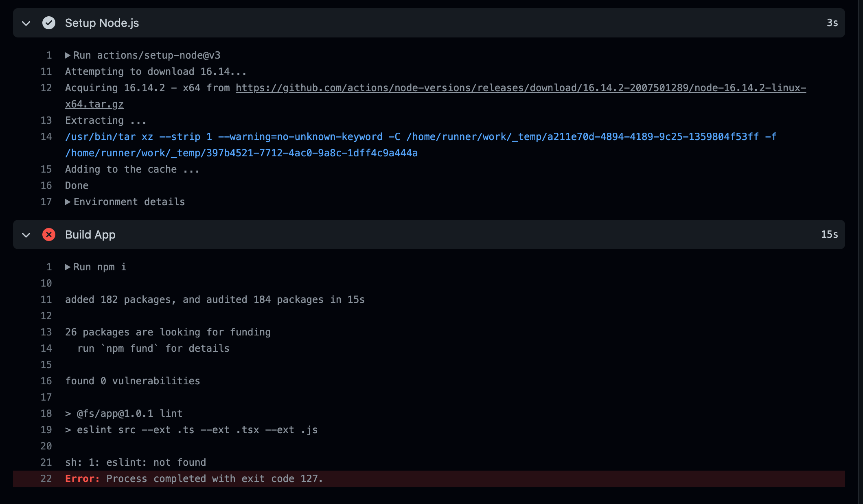Viewport: 863px width, 504px height.
Task: Click the play triangle beside Run actions/setup-node@v3
Action: 68,55
